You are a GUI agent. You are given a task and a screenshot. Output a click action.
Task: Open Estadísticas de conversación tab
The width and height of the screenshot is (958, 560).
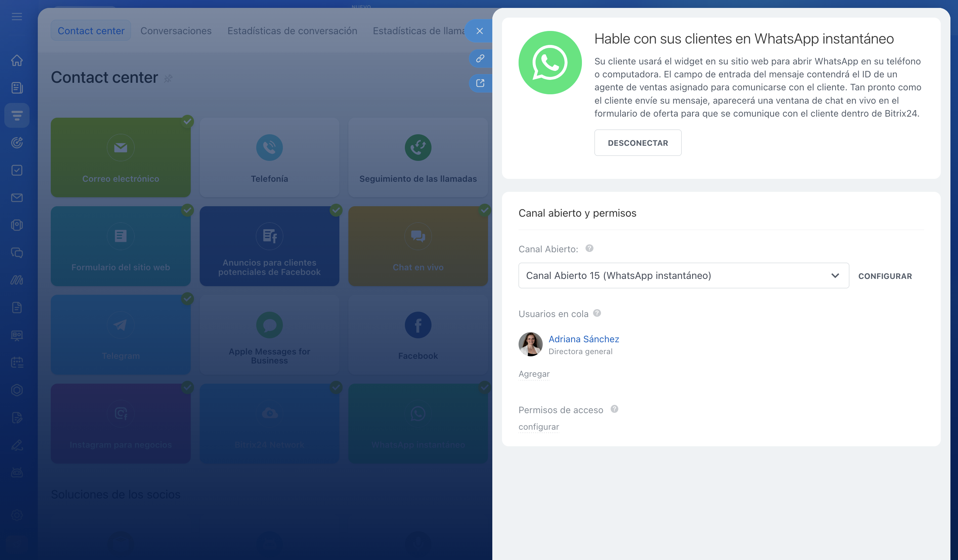coord(292,31)
